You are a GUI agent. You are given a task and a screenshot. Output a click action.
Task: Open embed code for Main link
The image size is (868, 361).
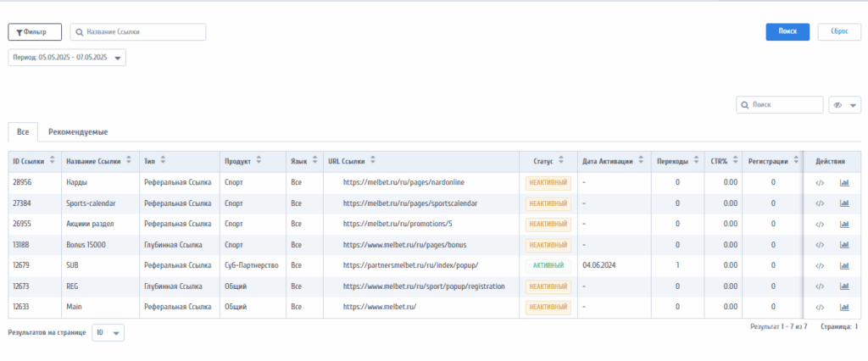coord(820,307)
